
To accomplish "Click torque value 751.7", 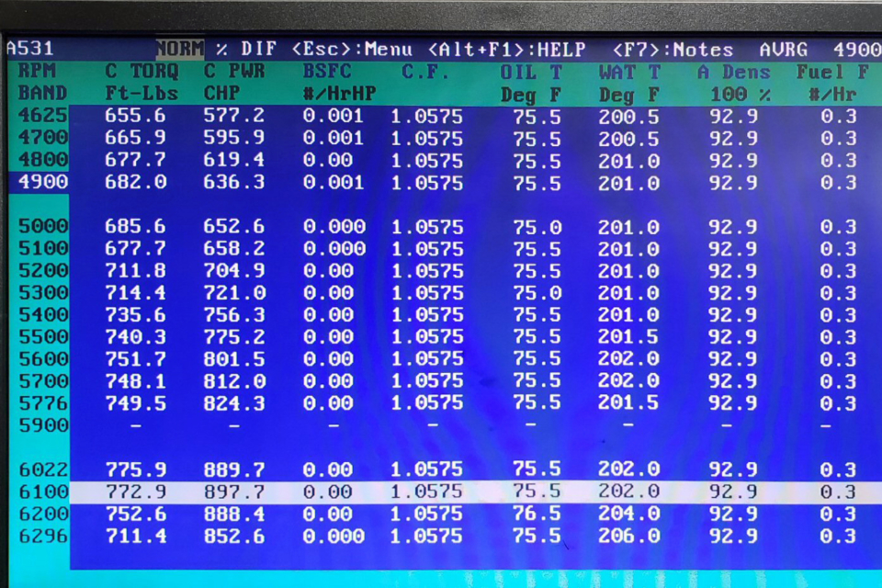I will click(135, 359).
